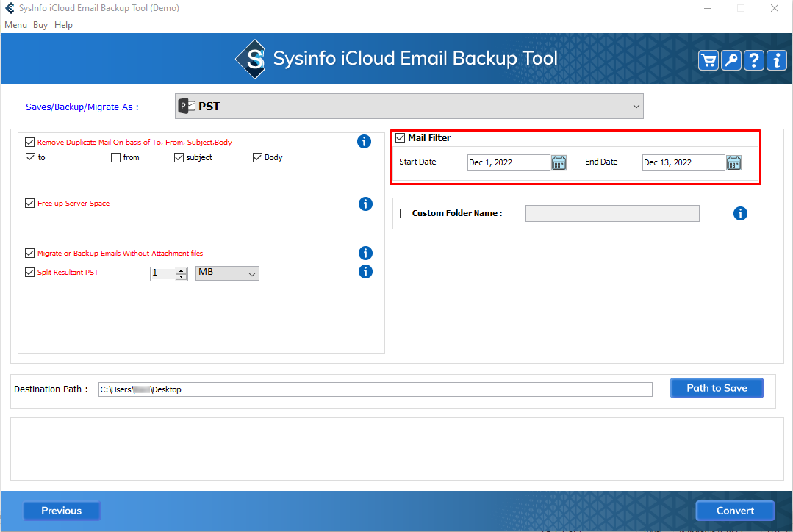Click info icon beside Custom Folder Name
The height and width of the screenshot is (532, 793).
point(740,213)
